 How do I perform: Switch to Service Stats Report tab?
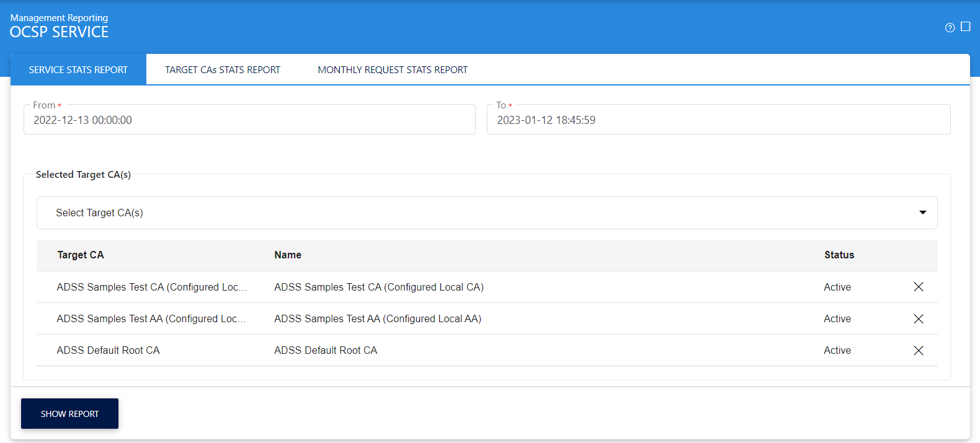78,70
